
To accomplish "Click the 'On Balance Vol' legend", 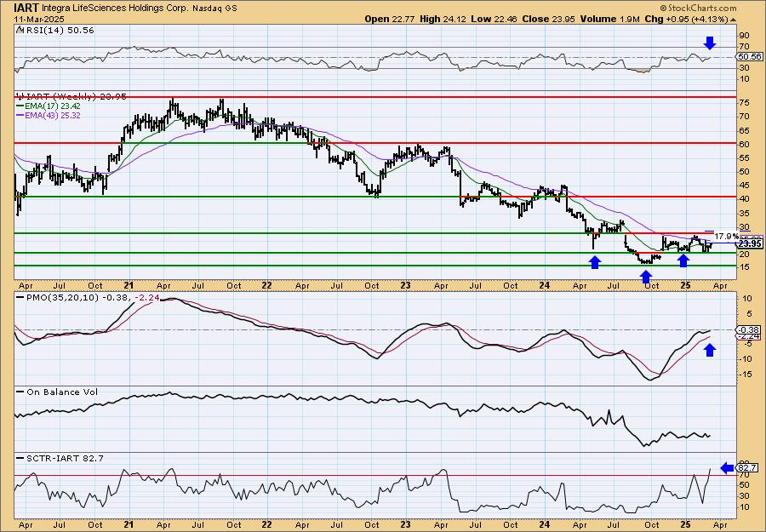I will [x=57, y=392].
